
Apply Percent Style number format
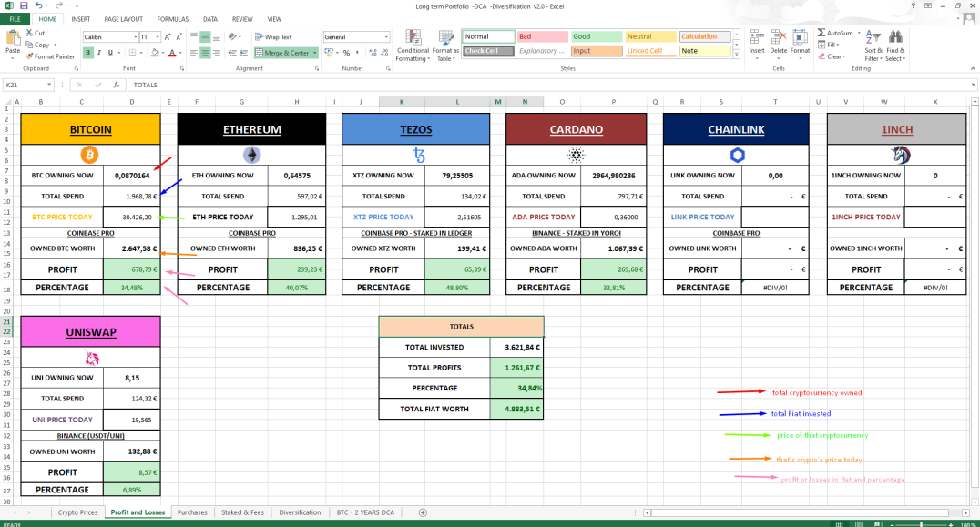coord(346,53)
